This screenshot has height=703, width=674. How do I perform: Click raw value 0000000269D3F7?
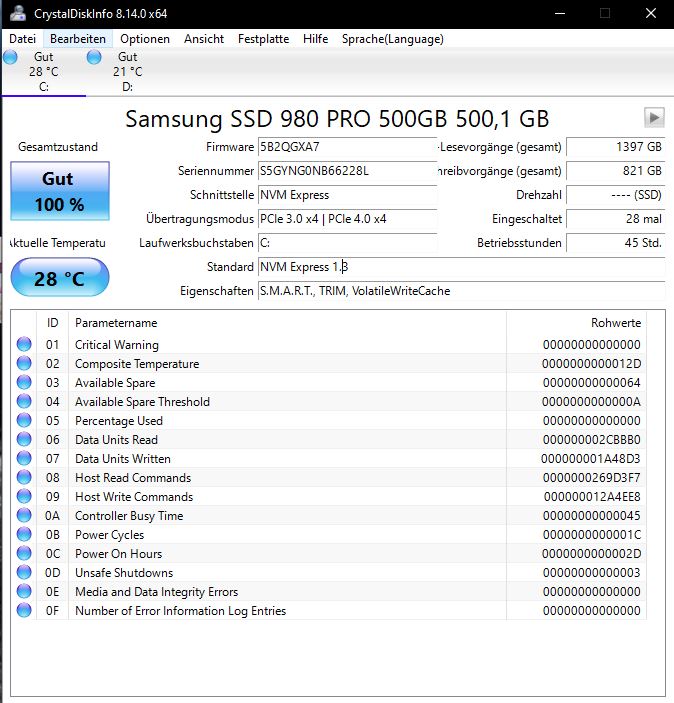click(591, 478)
